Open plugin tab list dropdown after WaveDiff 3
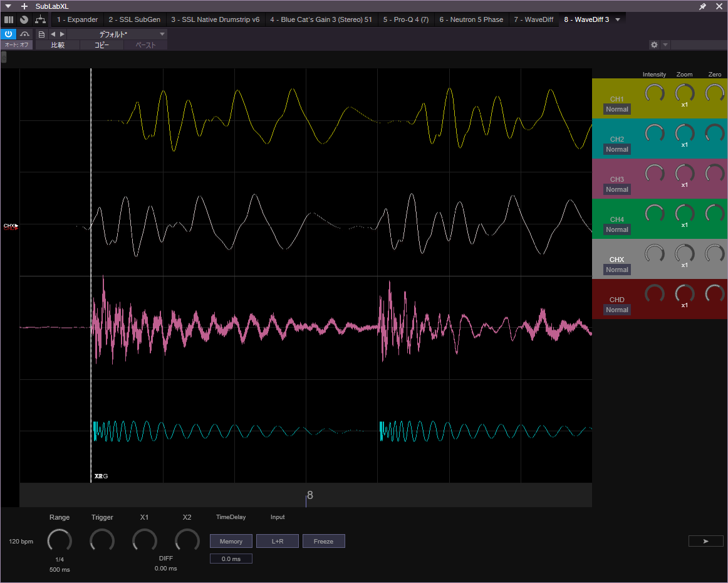 pyautogui.click(x=618, y=19)
